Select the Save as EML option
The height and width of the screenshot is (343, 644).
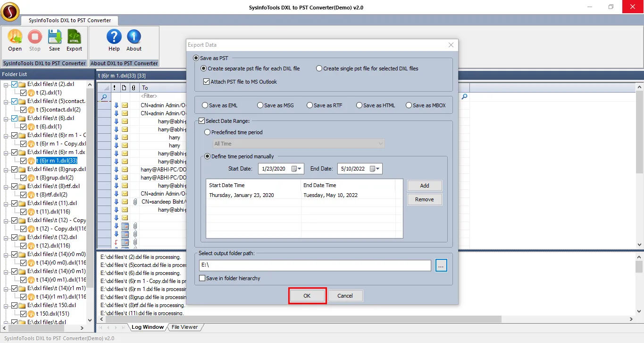(x=205, y=105)
